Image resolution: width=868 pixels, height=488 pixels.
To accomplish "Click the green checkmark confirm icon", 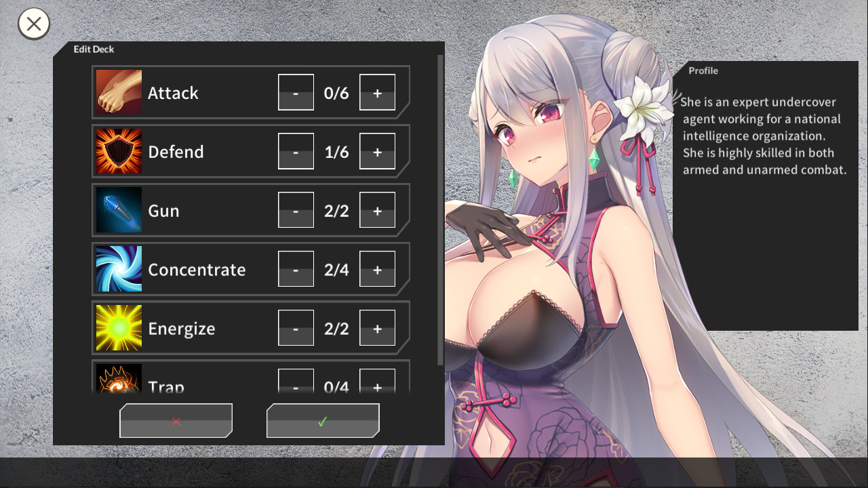I will tap(323, 420).
